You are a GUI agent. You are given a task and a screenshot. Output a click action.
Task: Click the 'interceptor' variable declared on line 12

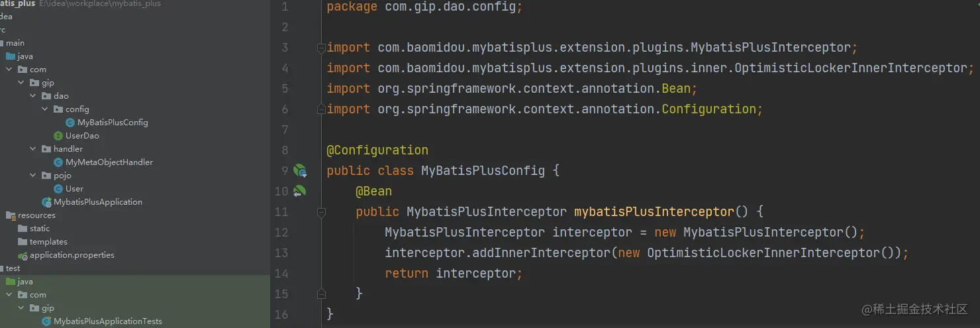(593, 233)
